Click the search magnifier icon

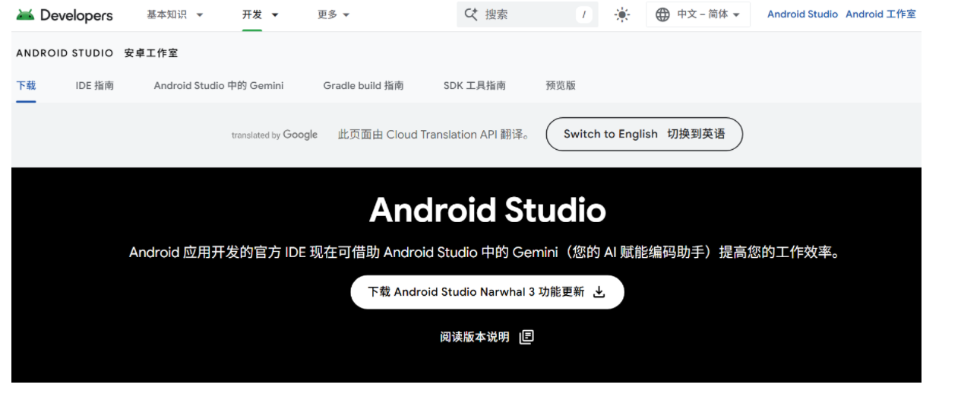pos(471,14)
